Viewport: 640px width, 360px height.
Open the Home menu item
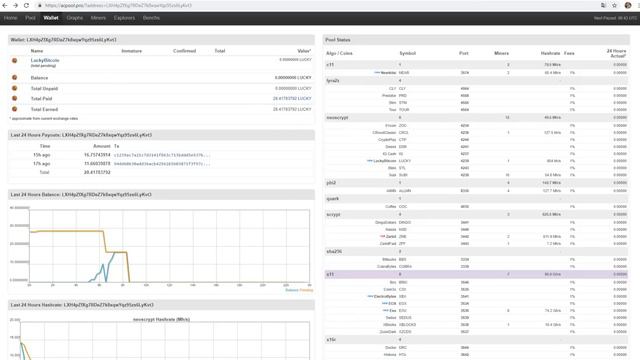(x=11, y=18)
